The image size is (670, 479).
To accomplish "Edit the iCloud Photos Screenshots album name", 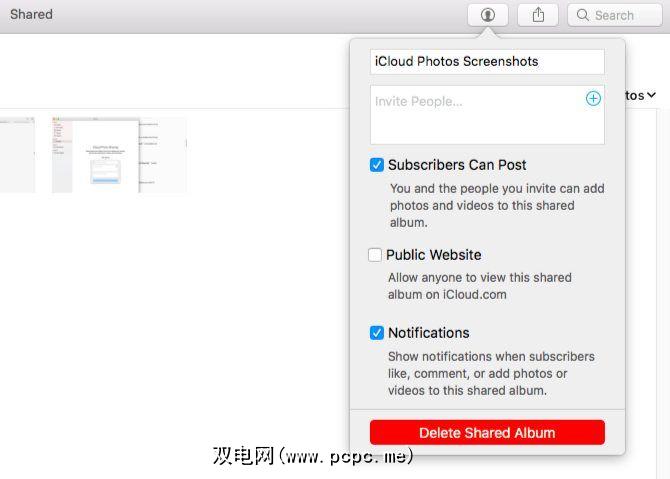I will (487, 62).
